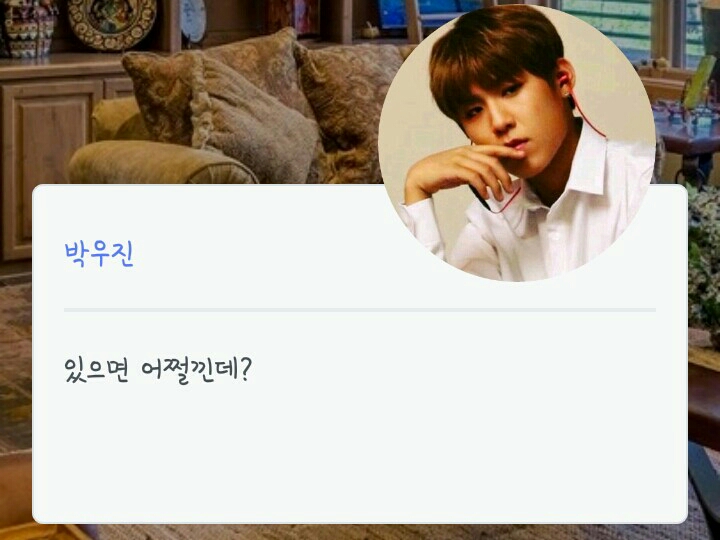
Task: Click the red earphone cord in the avatar
Action: pyautogui.click(x=583, y=115)
